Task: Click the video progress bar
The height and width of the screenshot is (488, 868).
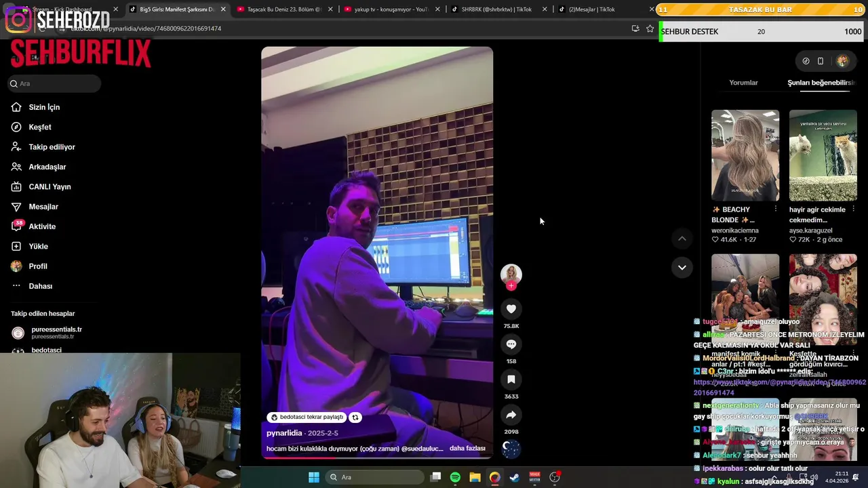Action: [377, 457]
